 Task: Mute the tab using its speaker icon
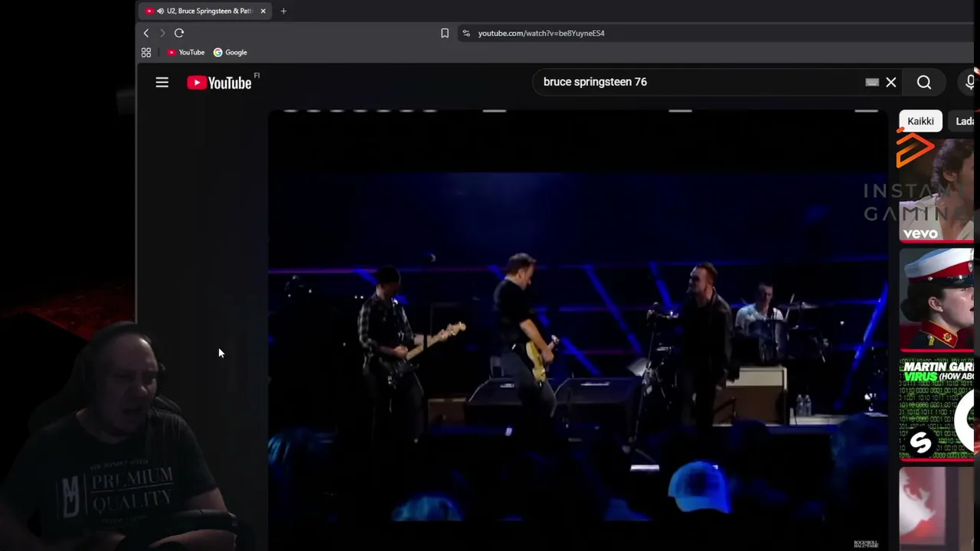coord(160,11)
